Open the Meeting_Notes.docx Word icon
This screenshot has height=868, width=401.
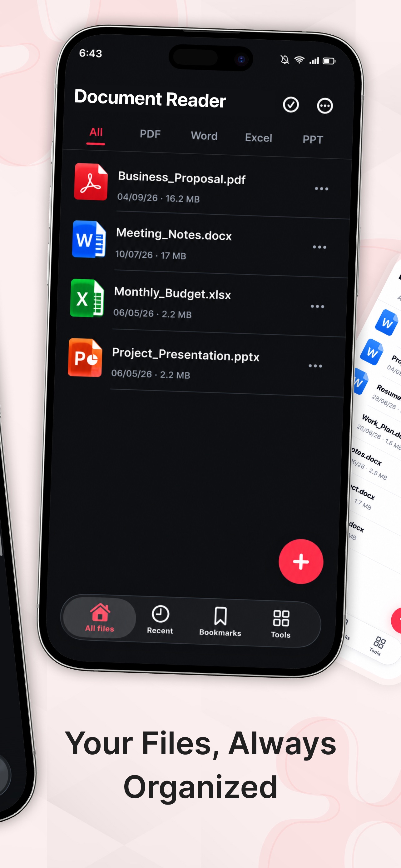coord(89,239)
